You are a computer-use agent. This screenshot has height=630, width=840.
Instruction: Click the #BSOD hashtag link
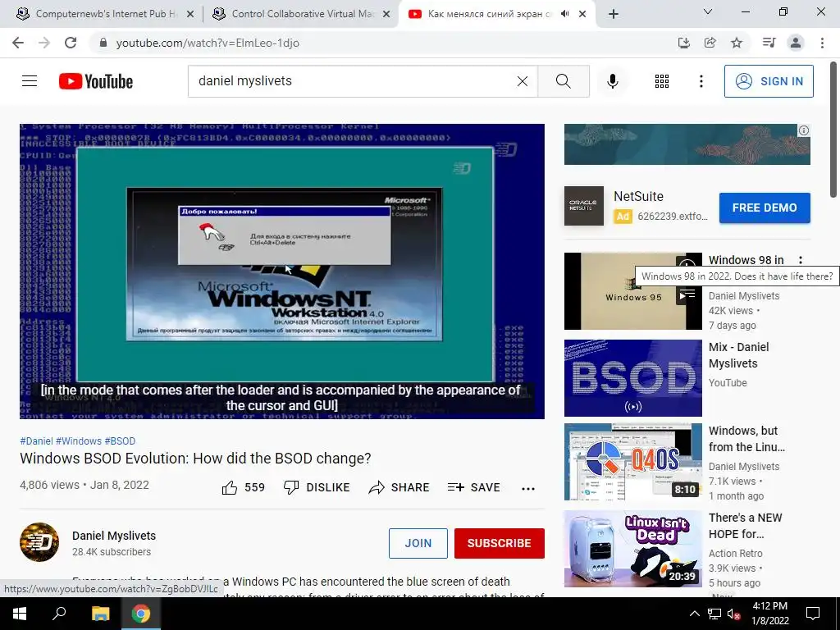tap(120, 441)
